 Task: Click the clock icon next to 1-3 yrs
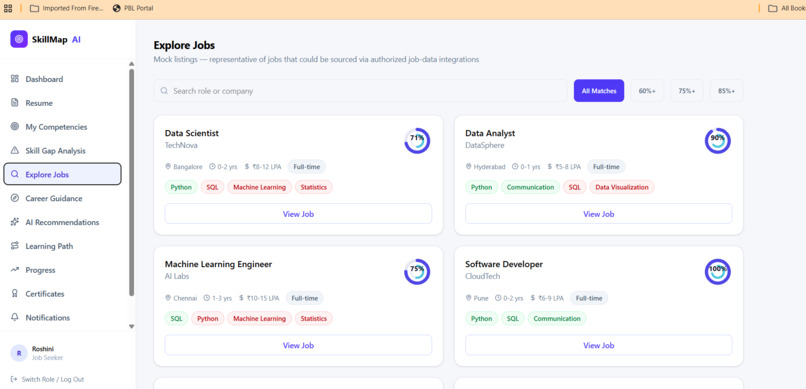pyautogui.click(x=207, y=298)
